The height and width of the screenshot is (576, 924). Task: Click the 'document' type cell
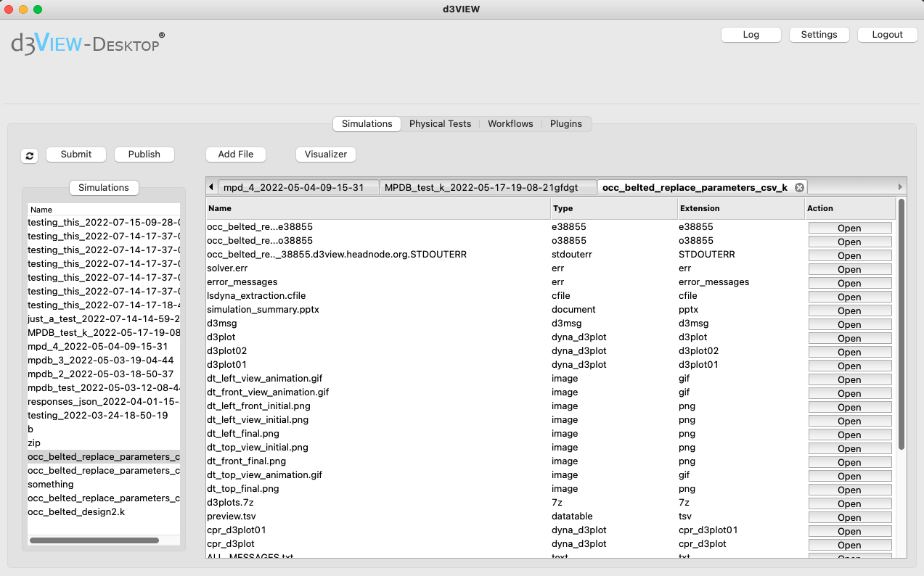575,310
